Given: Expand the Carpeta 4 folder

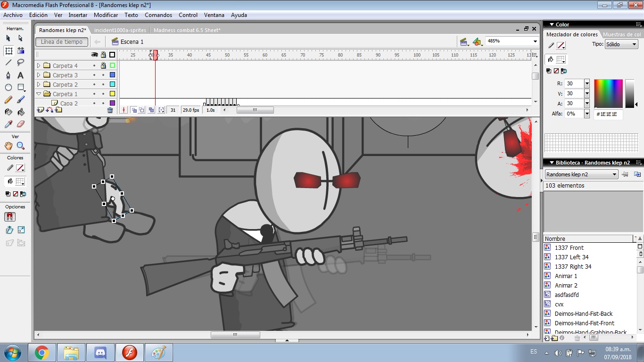Looking at the screenshot, I should click(x=39, y=66).
